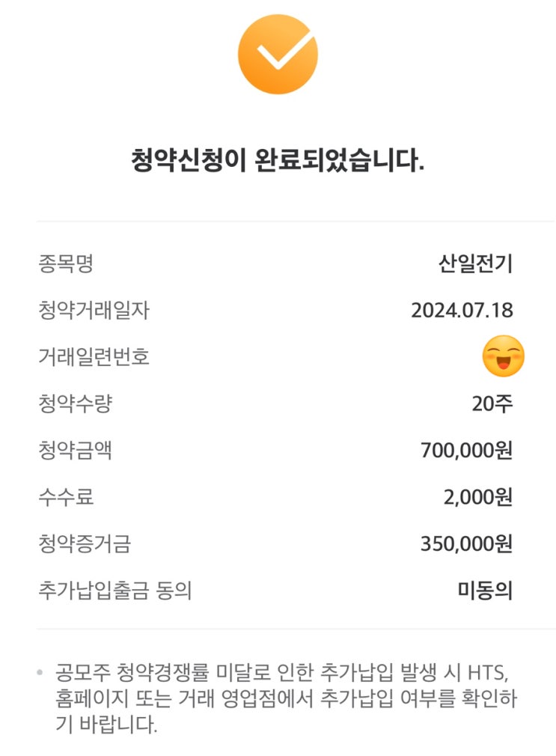This screenshot has width=556, height=756.
Task: Select the date 2024.07.18
Action: click(x=462, y=310)
